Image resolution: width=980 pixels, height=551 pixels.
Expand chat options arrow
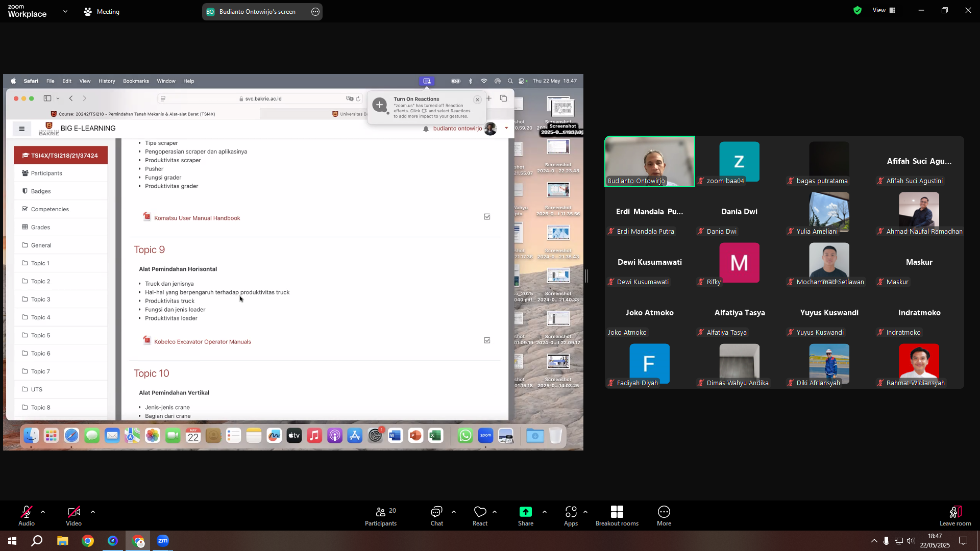454,512
